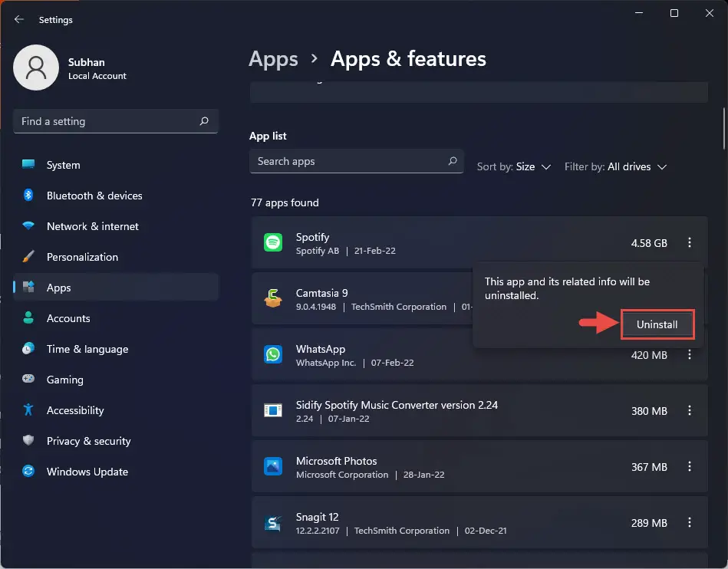Click the Privacy & security shield icon
The width and height of the screenshot is (728, 569).
(28, 440)
